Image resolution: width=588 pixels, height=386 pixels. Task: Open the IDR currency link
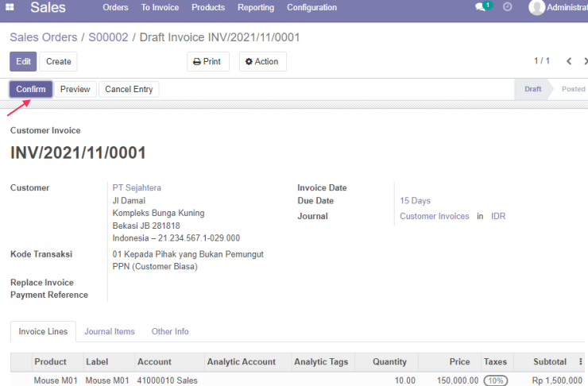[x=498, y=216]
